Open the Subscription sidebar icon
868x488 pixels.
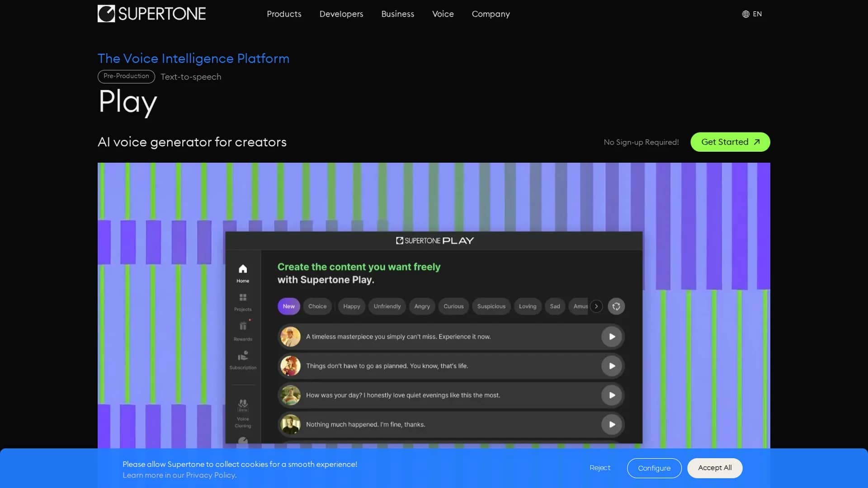(x=243, y=360)
